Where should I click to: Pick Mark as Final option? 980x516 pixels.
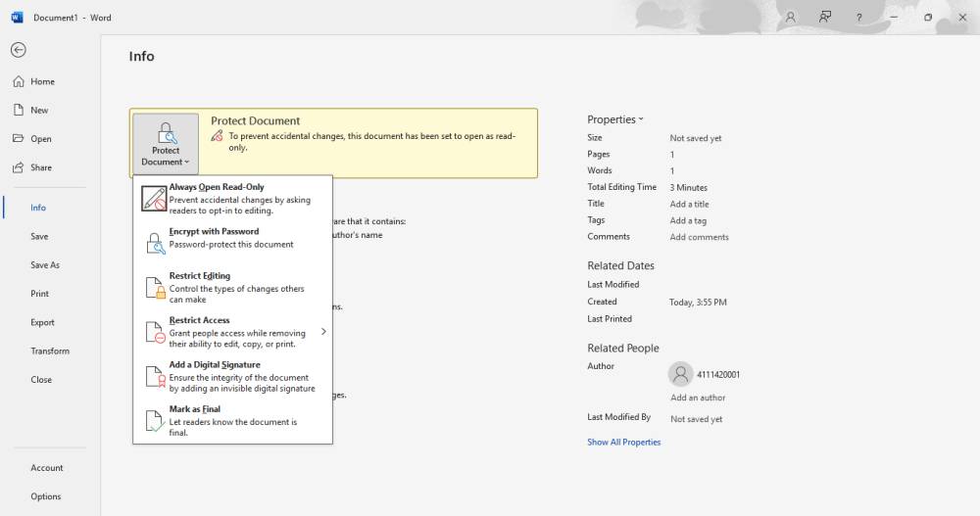tap(232, 420)
